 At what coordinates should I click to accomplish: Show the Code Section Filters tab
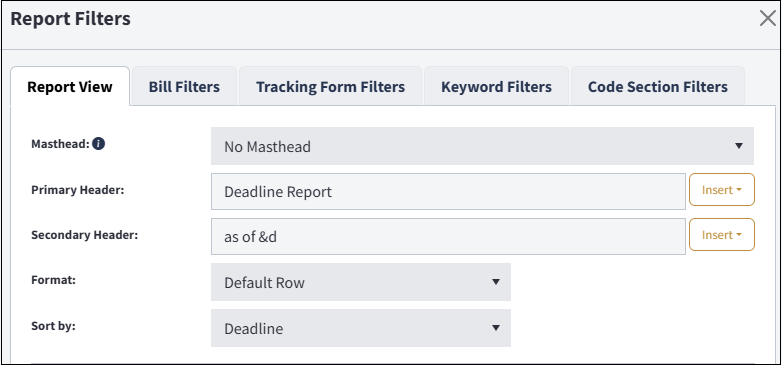pos(657,87)
